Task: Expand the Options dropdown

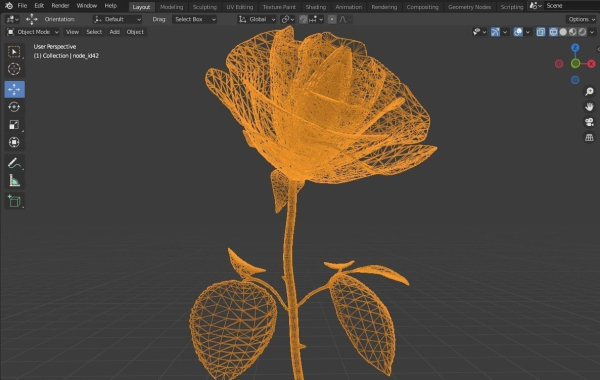Action: (581, 19)
